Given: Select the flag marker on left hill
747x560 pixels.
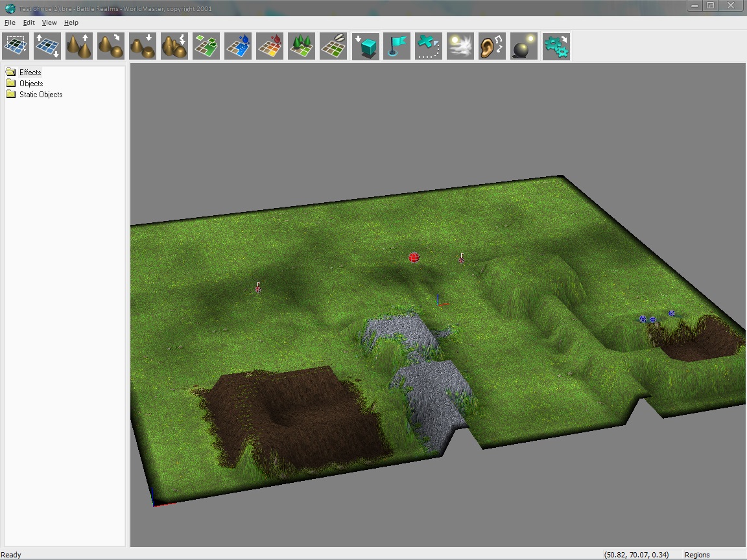Looking at the screenshot, I should [x=257, y=286].
